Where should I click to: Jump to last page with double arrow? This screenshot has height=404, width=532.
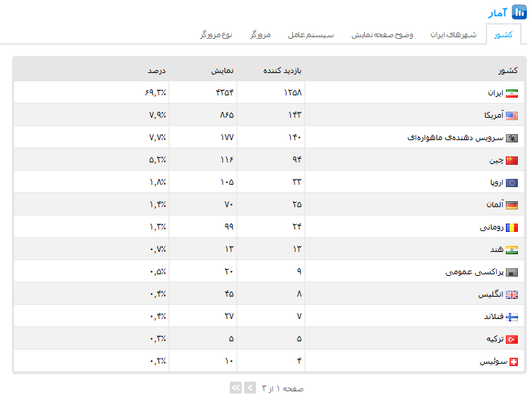pyautogui.click(x=236, y=388)
